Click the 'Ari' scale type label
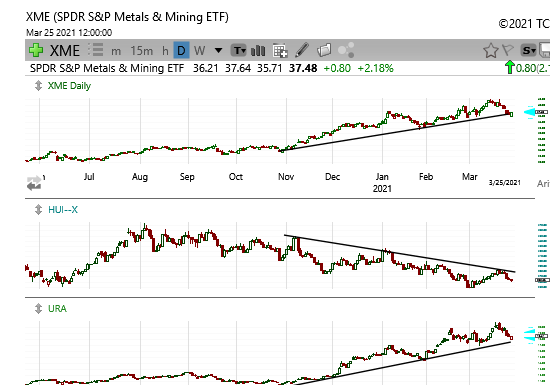550x385 pixels. pyautogui.click(x=543, y=183)
